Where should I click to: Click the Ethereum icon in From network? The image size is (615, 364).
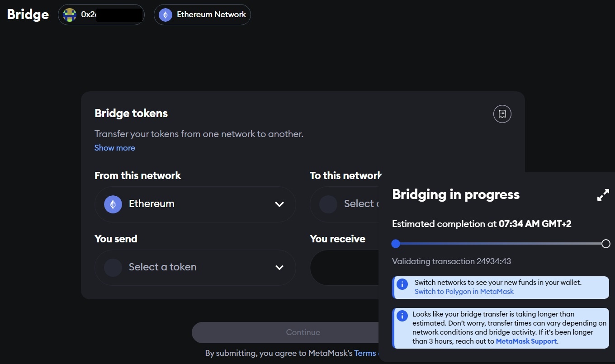[x=113, y=204]
